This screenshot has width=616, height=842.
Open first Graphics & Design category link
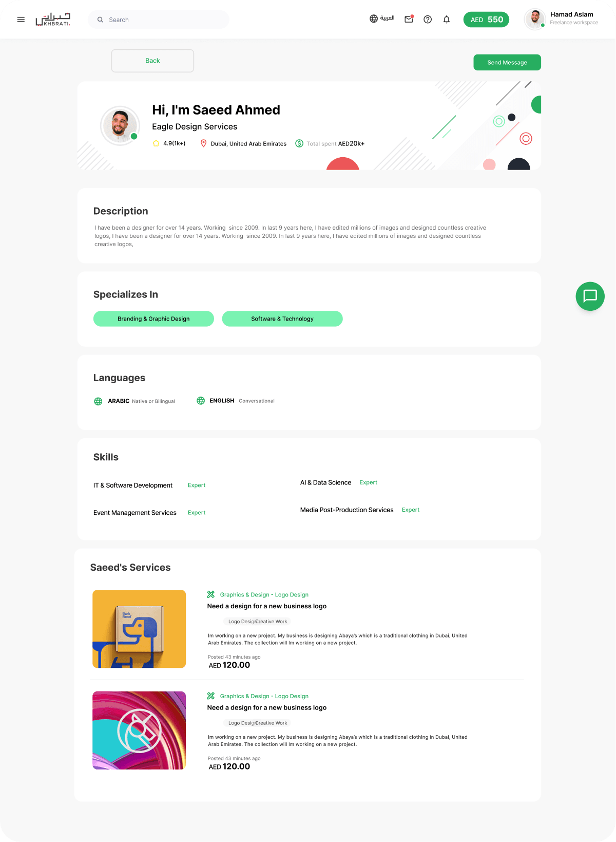pos(264,594)
